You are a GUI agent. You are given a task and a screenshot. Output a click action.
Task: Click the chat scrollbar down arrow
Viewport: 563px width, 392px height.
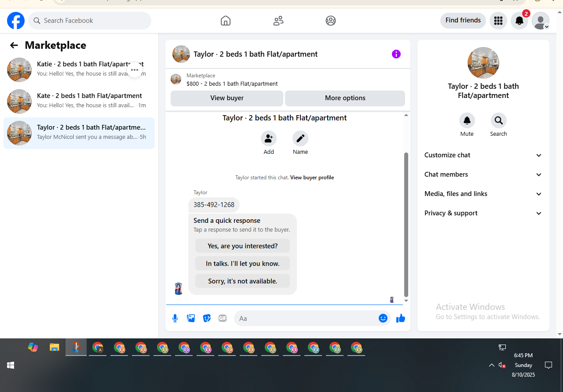[406, 301]
